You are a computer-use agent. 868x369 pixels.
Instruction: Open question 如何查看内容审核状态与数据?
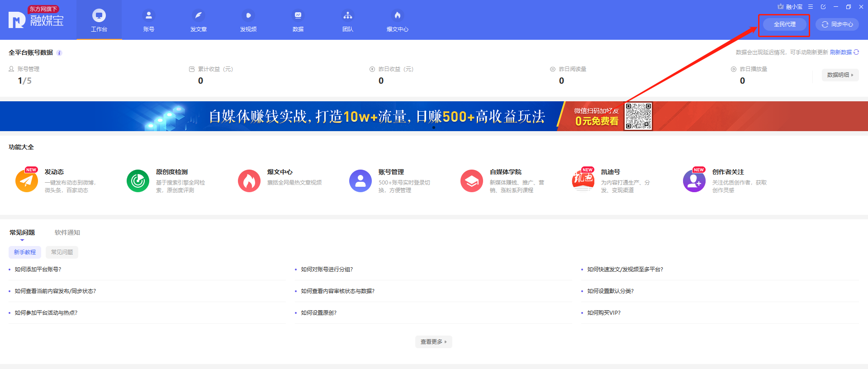(338, 291)
